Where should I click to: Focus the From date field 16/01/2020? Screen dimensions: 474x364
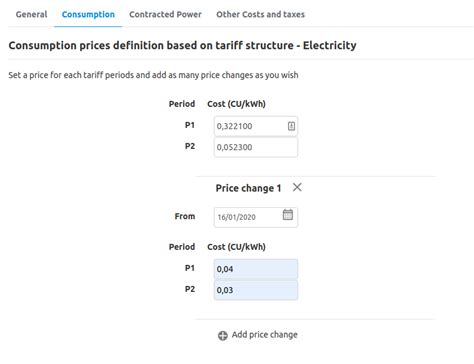pyautogui.click(x=256, y=217)
